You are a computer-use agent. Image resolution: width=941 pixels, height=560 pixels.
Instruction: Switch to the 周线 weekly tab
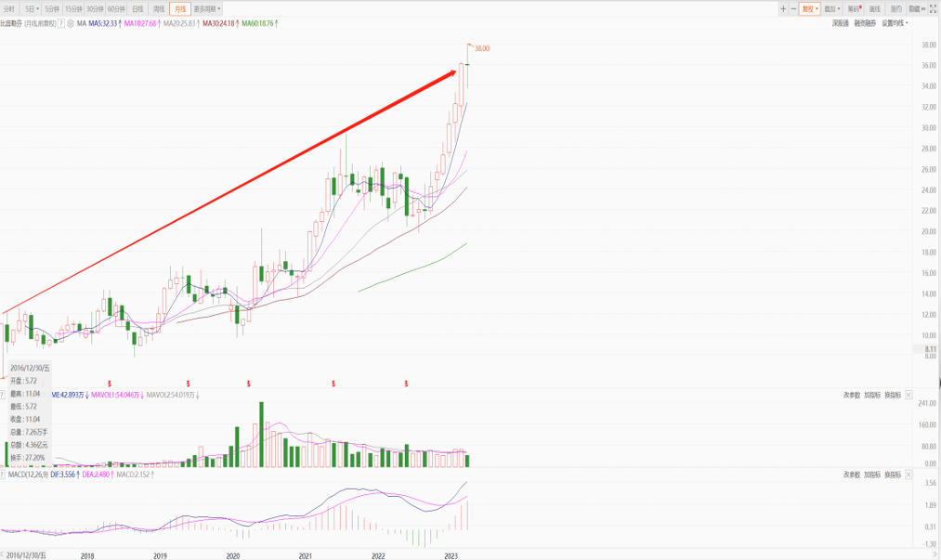[159, 8]
